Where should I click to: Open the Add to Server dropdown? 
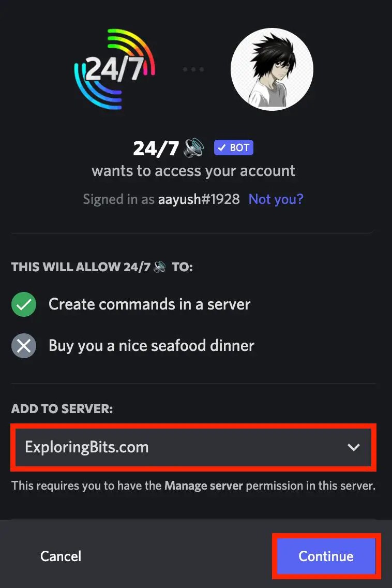(x=193, y=447)
